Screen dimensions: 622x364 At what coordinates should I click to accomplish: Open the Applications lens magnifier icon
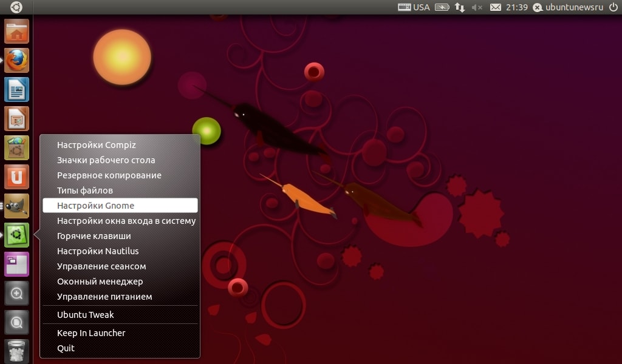tap(16, 294)
